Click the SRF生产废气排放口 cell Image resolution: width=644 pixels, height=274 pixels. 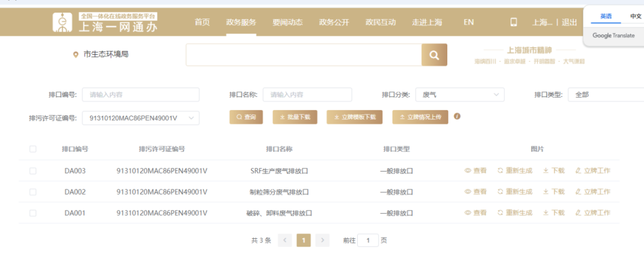[x=279, y=171]
